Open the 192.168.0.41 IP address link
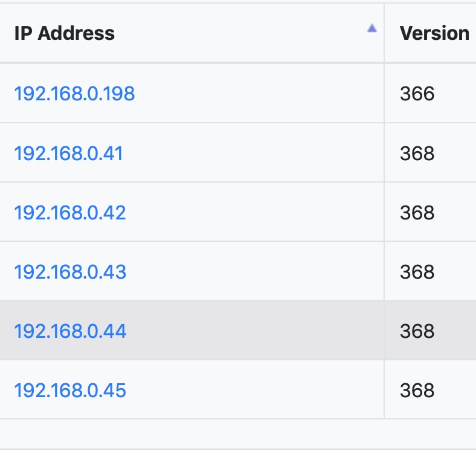The width and height of the screenshot is (476, 457). [68, 154]
